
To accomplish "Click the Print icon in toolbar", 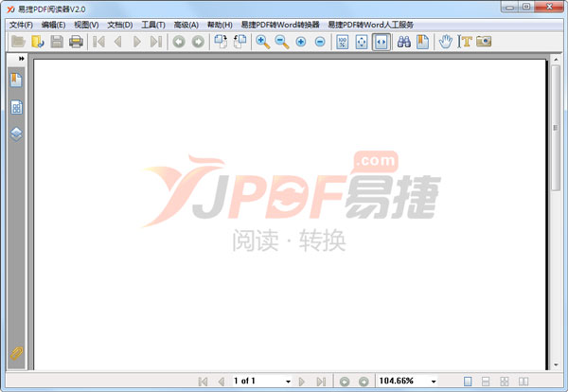I will pyautogui.click(x=76, y=42).
